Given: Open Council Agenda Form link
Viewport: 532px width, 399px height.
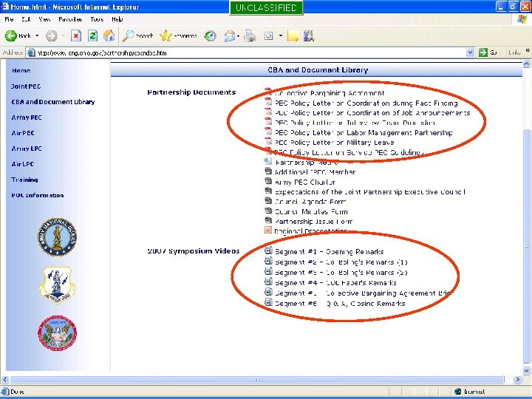Looking at the screenshot, I should point(310,202).
